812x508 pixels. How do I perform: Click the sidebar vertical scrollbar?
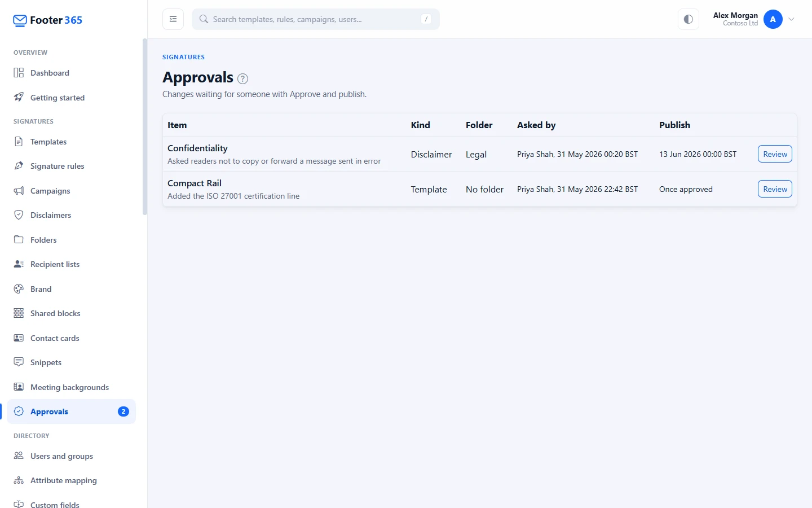(145, 127)
